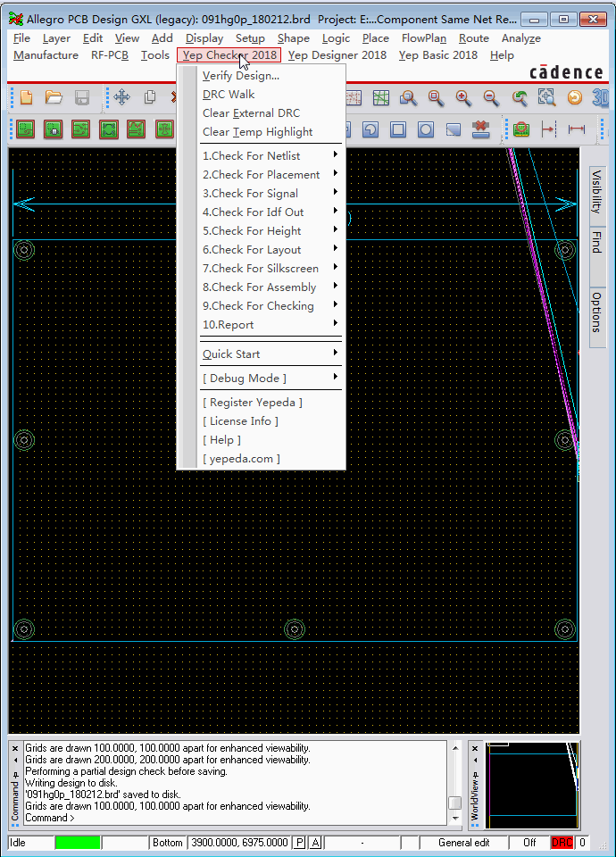Choose Clear Temp Highlight entry
This screenshot has width=616, height=857.
[x=271, y=132]
